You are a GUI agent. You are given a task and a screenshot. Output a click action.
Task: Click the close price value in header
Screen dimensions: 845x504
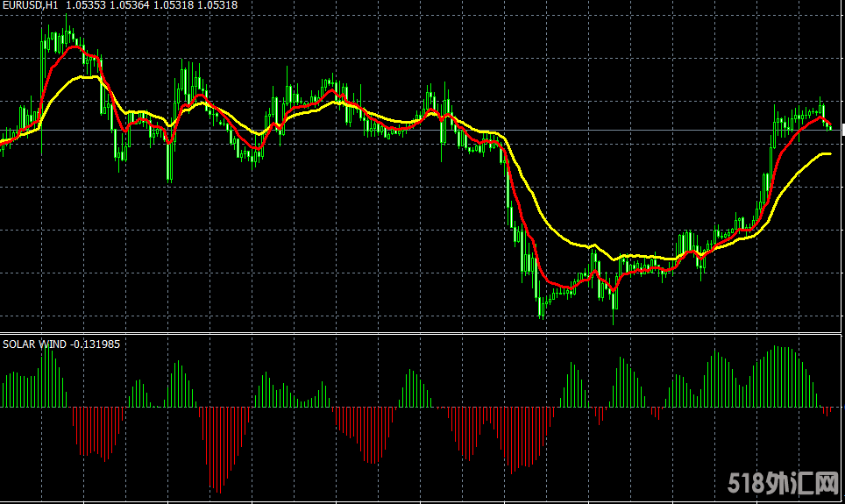click(217, 5)
